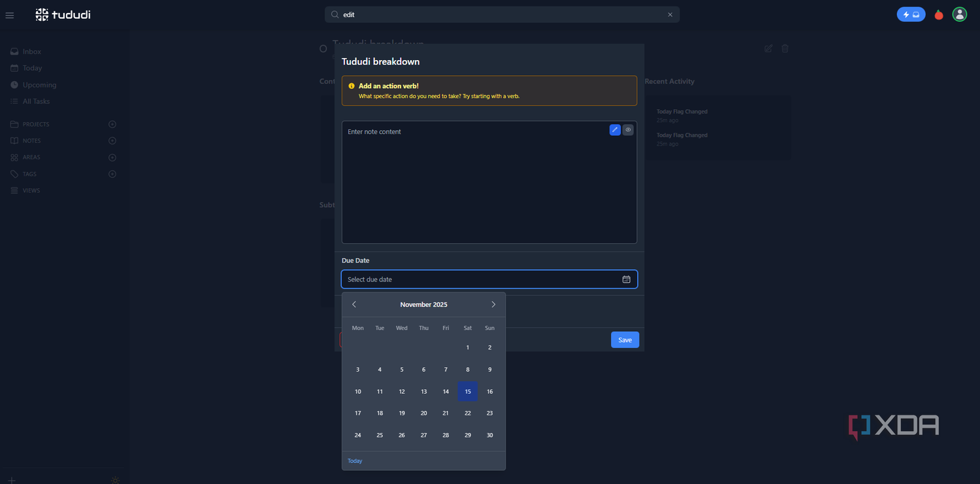Open the hamburger sidebar menu

[10, 15]
